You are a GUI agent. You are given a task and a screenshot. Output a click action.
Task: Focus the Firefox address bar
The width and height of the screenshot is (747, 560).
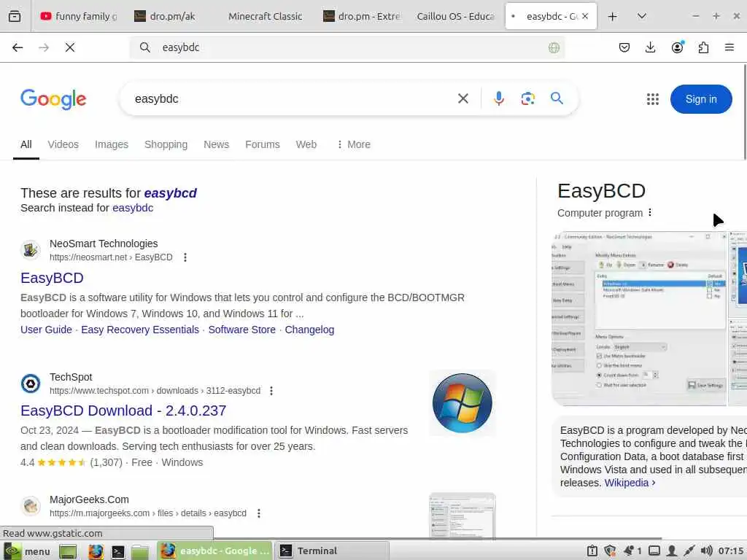click(x=348, y=47)
